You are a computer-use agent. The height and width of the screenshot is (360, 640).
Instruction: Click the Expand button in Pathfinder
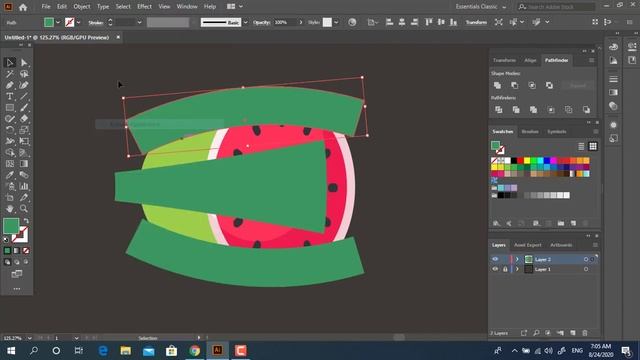coord(578,85)
